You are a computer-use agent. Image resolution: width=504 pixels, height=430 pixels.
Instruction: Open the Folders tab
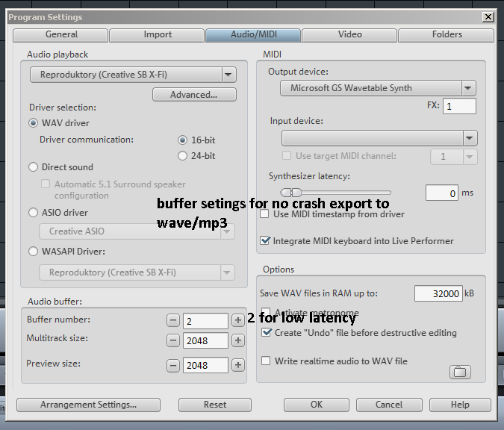[447, 34]
